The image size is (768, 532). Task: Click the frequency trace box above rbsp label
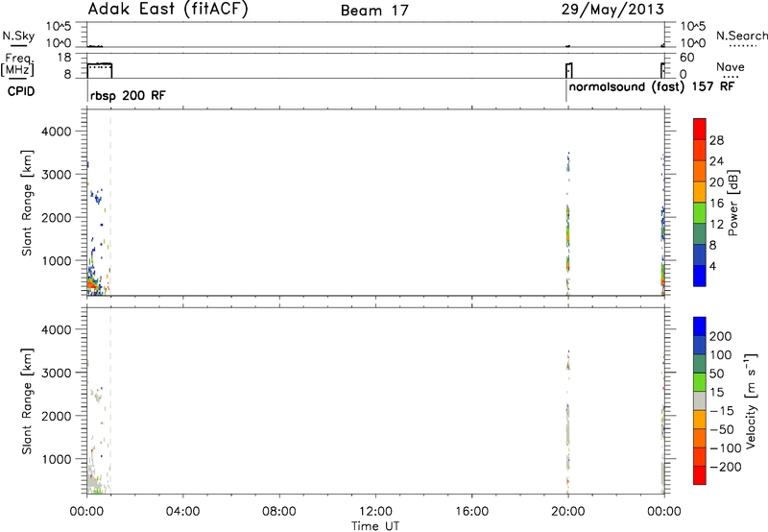coord(100,70)
